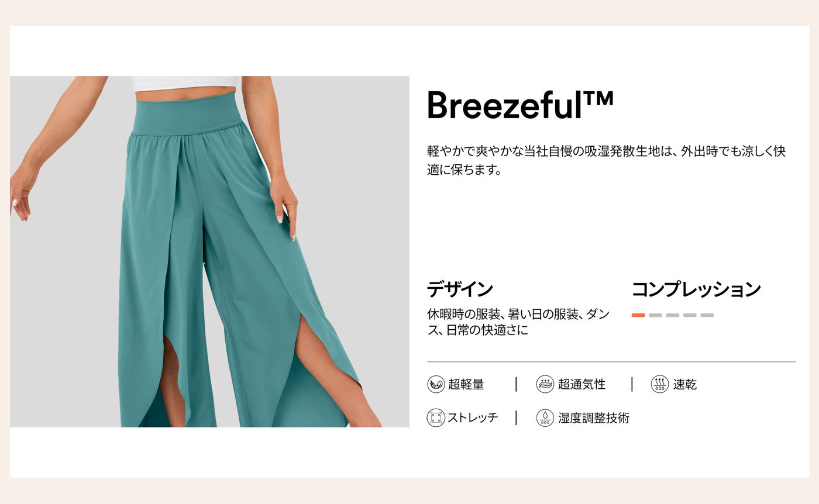Click the デザイン heading

(460, 289)
